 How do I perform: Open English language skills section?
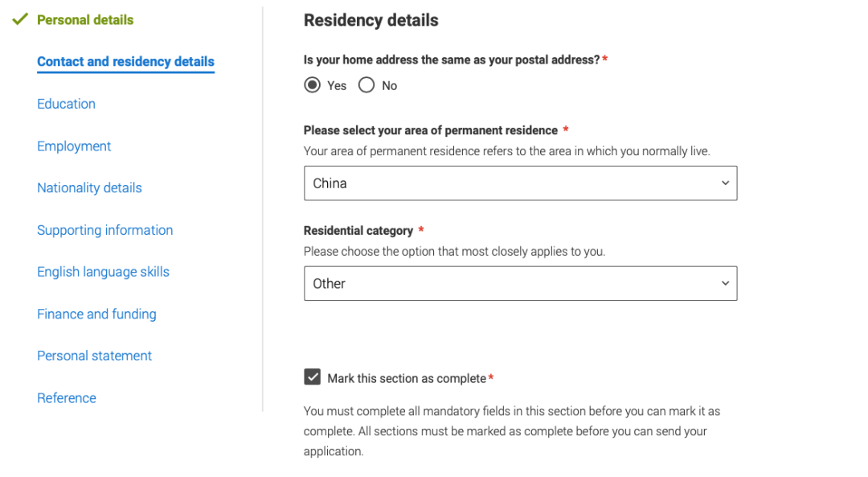click(103, 272)
